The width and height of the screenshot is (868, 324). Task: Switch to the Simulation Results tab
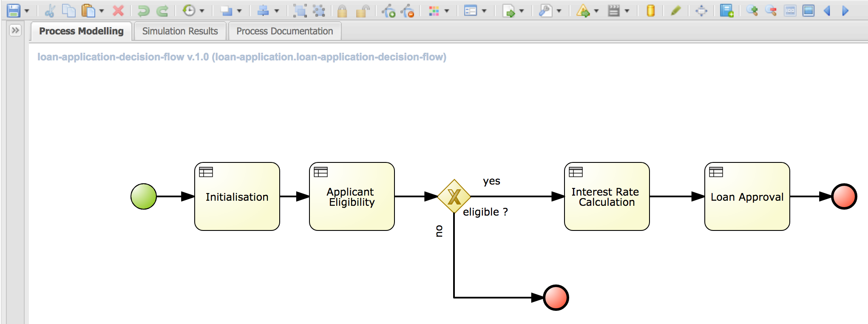(180, 31)
